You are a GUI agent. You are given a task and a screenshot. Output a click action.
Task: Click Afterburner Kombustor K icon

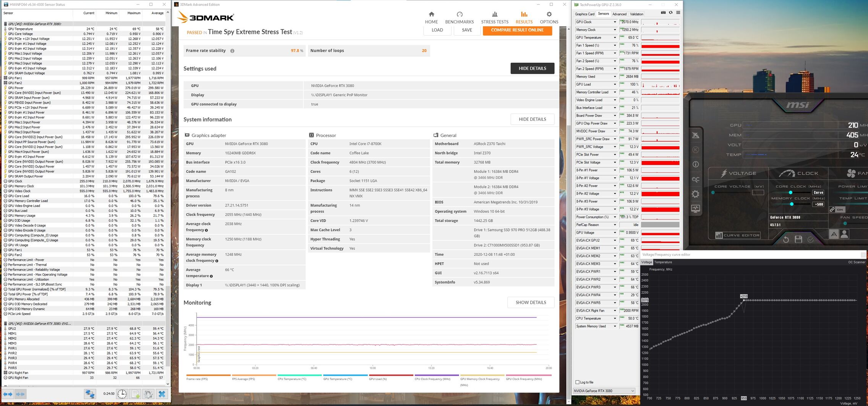[696, 150]
